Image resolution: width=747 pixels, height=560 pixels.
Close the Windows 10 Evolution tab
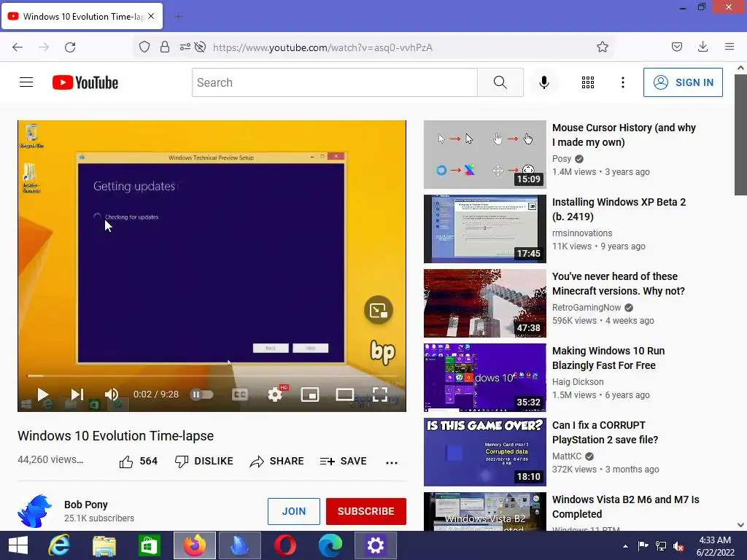[151, 16]
